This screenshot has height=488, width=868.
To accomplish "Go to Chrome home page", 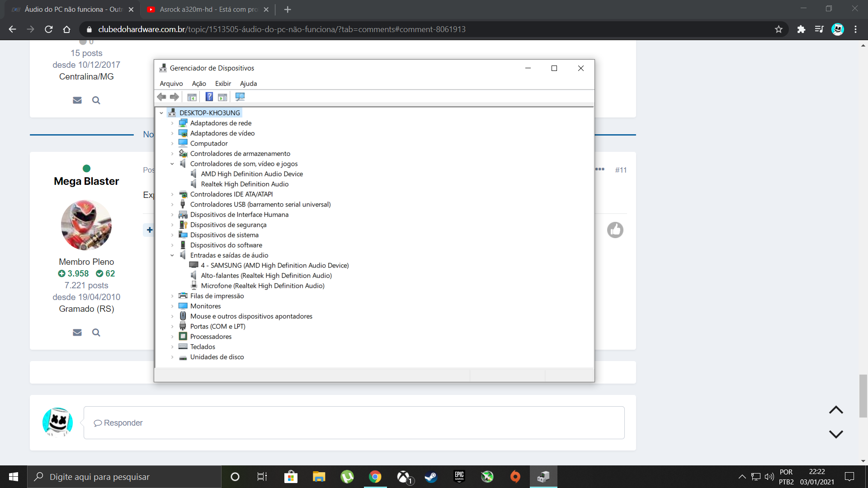I will click(66, 29).
